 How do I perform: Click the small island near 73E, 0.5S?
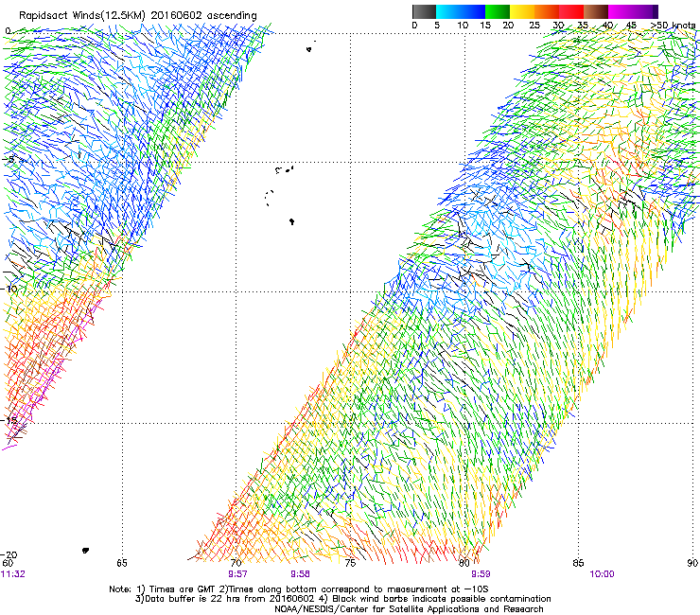(309, 49)
